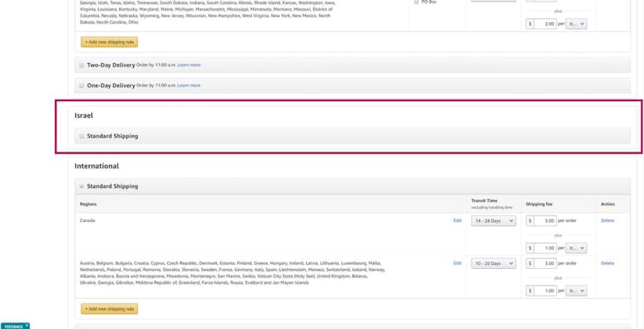Enable the One-Day Delivery checkbox
The height and width of the screenshot is (329, 644).
click(x=81, y=86)
